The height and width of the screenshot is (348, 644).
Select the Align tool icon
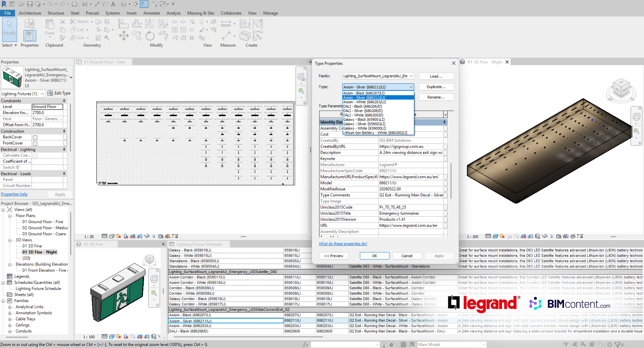click(123, 23)
